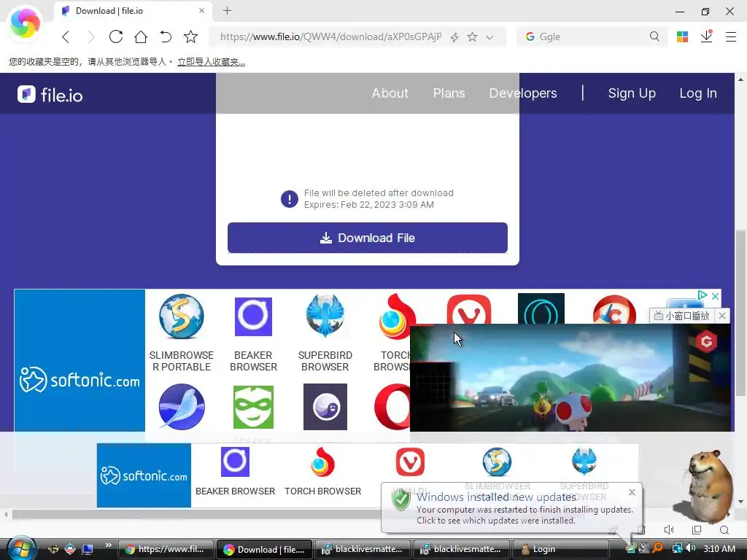The height and width of the screenshot is (560, 747).
Task: Click the Slimbrowser Portable icon in upper ad
Action: pos(182,316)
